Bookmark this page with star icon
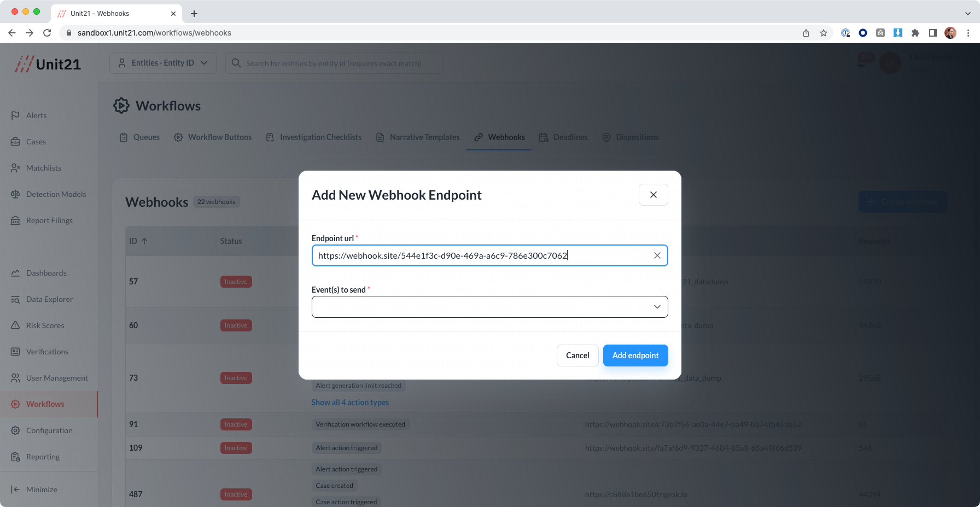 (824, 33)
